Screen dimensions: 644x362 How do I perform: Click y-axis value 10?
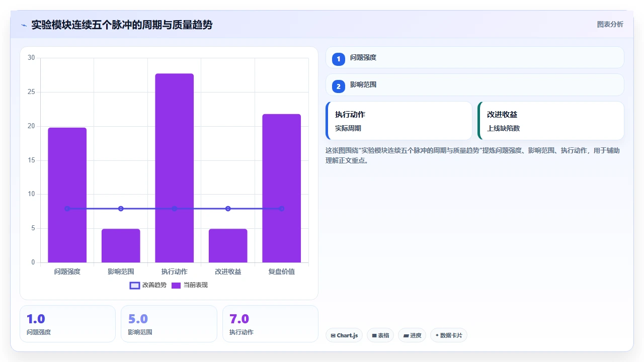31,194
